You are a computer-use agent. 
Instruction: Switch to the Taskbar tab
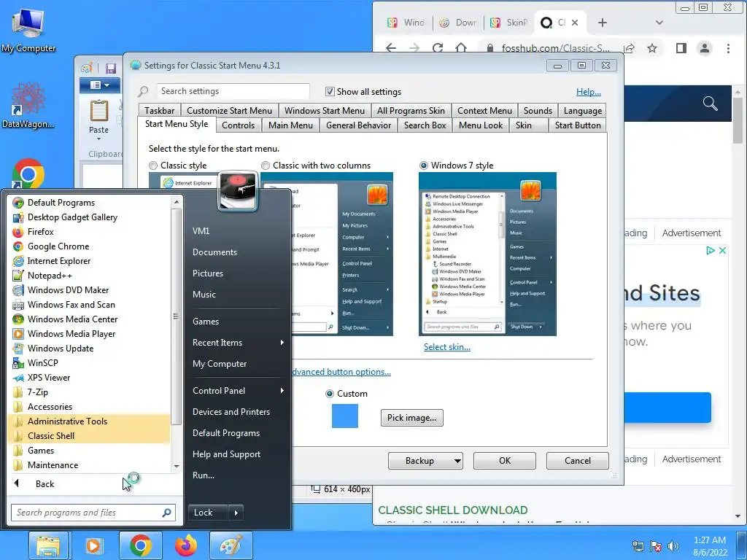coord(160,111)
